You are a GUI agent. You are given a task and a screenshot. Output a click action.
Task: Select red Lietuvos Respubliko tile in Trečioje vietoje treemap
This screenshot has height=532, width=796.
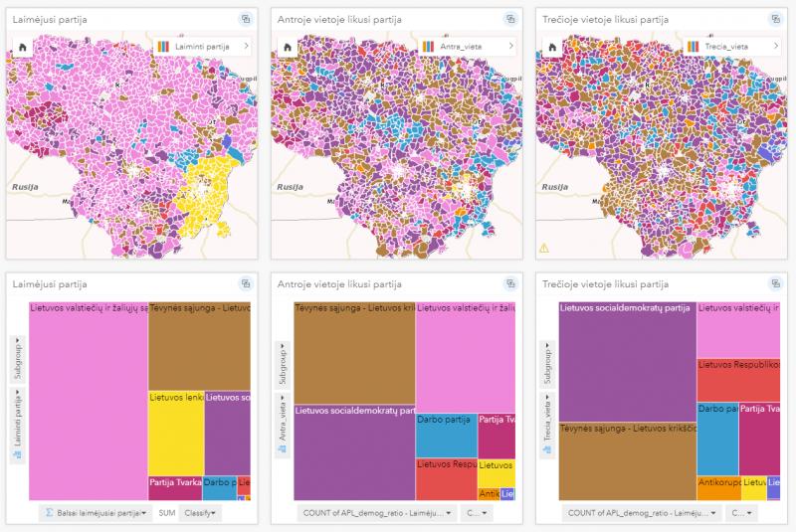tap(738, 383)
